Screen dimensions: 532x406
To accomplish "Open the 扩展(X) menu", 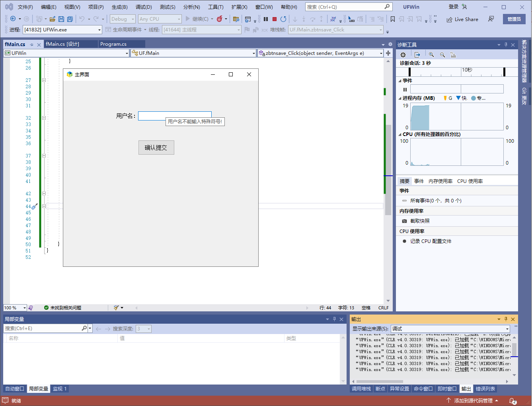I will click(x=239, y=7).
